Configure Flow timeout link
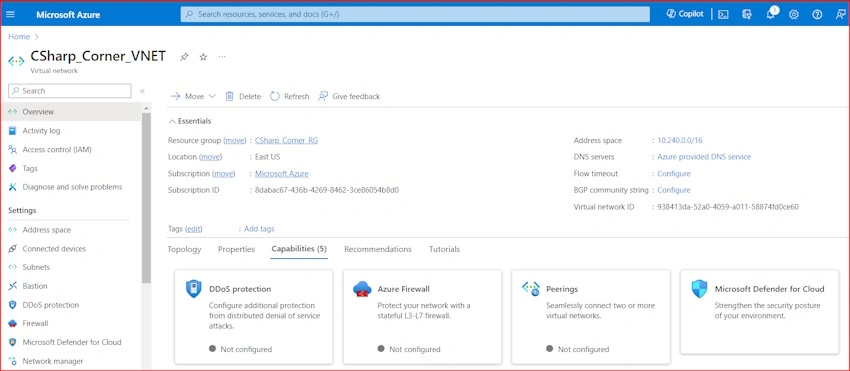Viewport: 850px width, 371px height. [x=674, y=174]
